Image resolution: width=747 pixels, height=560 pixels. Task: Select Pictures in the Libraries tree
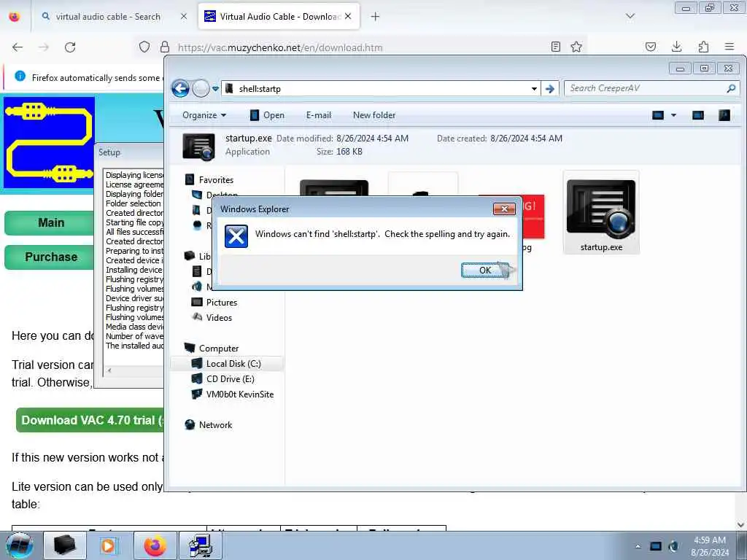coord(214,303)
